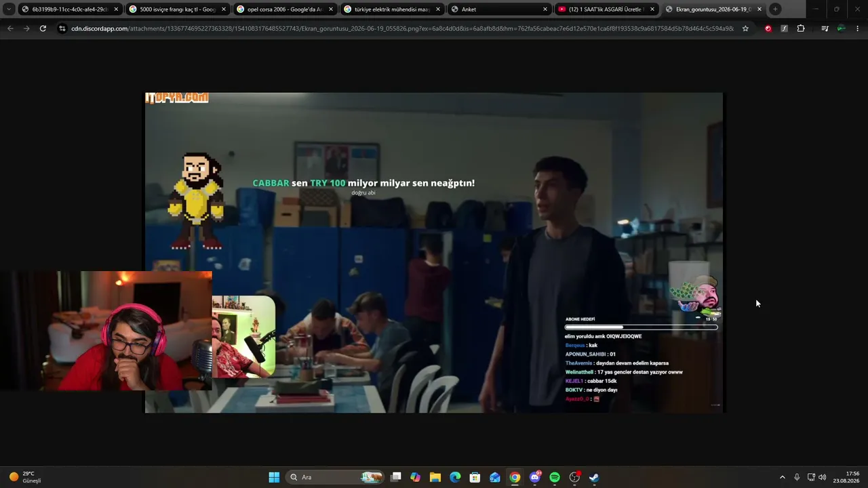The width and height of the screenshot is (868, 488).
Task: Open OBS Studio from the taskbar
Action: 574,477
